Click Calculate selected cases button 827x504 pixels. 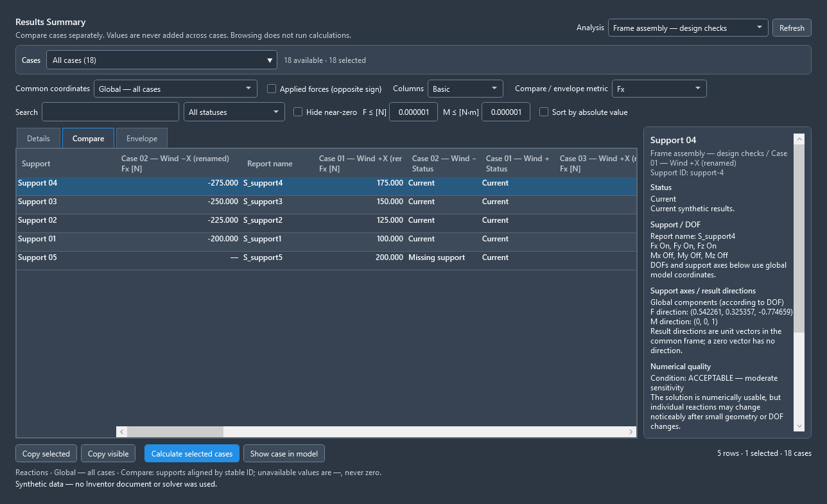[x=192, y=453]
